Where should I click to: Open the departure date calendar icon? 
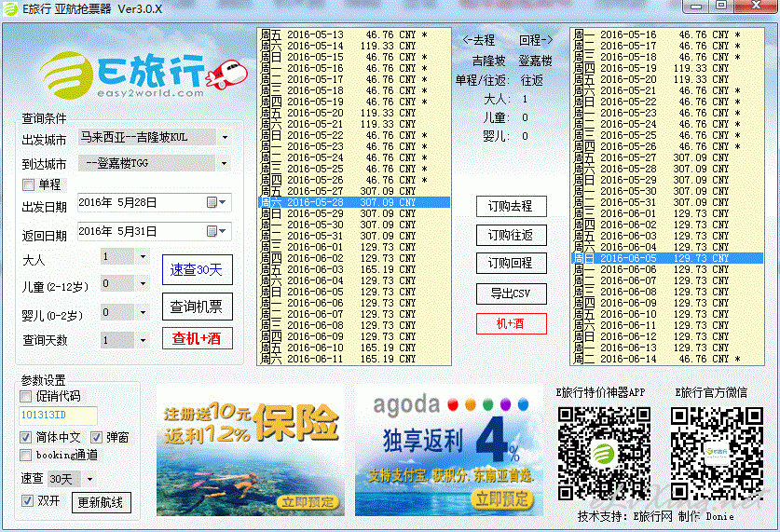pos(212,202)
